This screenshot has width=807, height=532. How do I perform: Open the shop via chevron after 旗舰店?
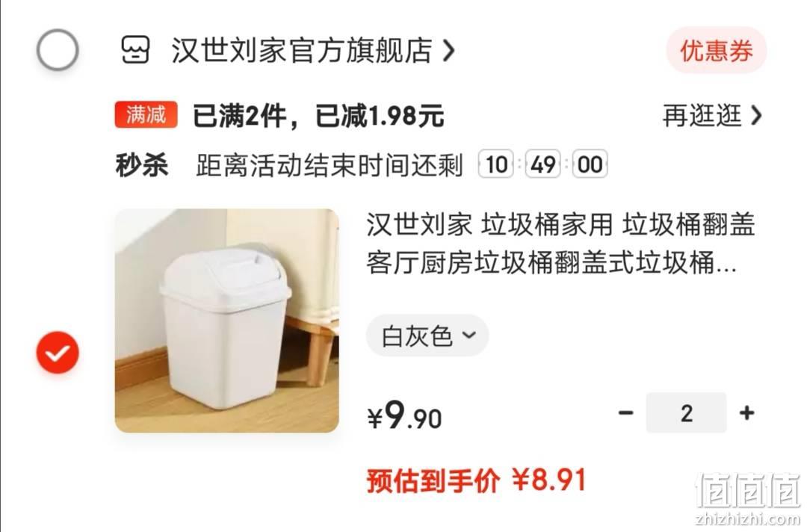pyautogui.click(x=449, y=50)
